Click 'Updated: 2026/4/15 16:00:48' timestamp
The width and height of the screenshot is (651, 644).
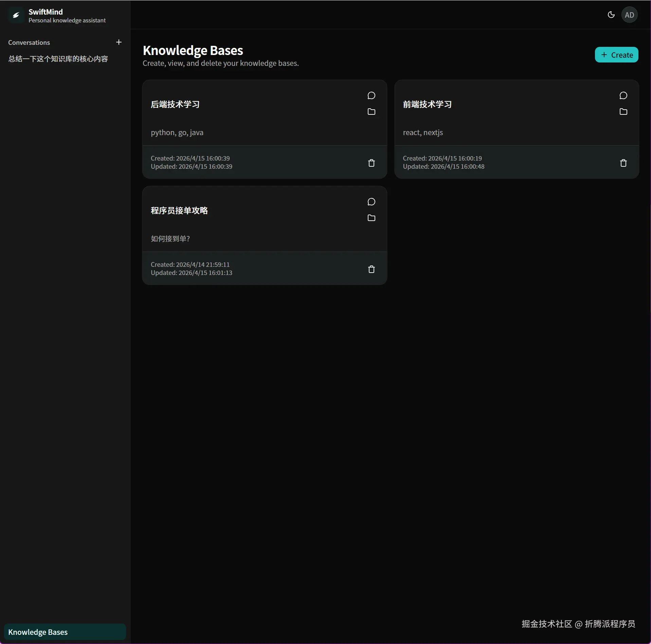[444, 166]
